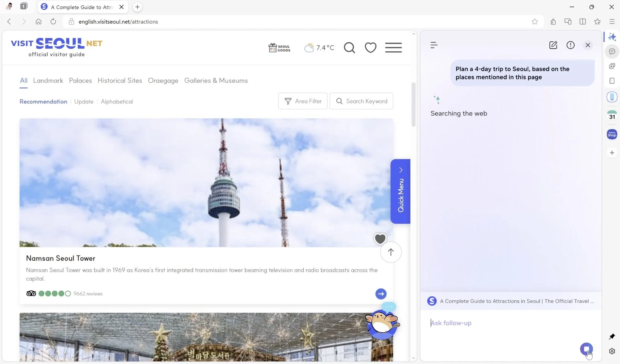This screenshot has width=620, height=364.
Task: Open the search magnifier on Visit Seoul
Action: (x=349, y=48)
